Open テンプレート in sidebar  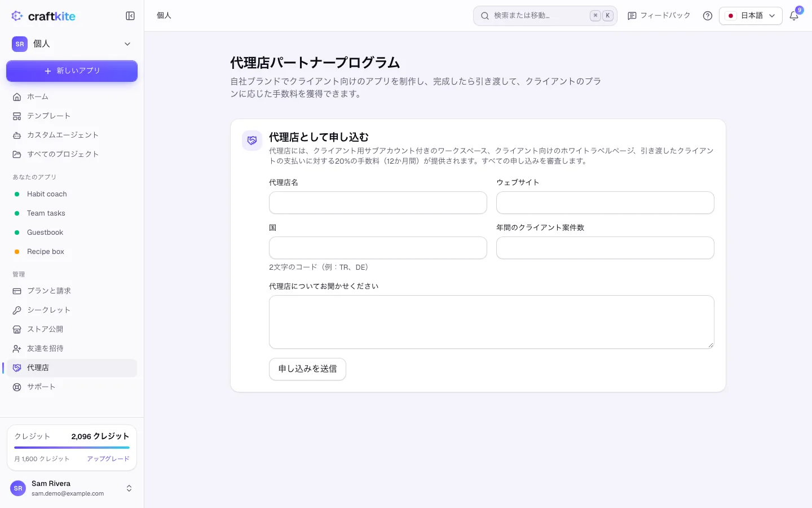(72, 116)
